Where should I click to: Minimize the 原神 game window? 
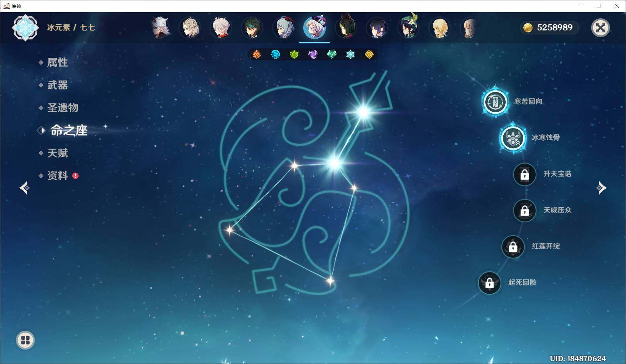(581, 6)
